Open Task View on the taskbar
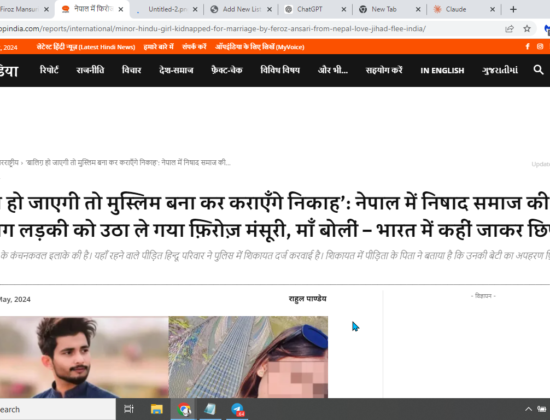The image size is (550, 420). coord(129,409)
